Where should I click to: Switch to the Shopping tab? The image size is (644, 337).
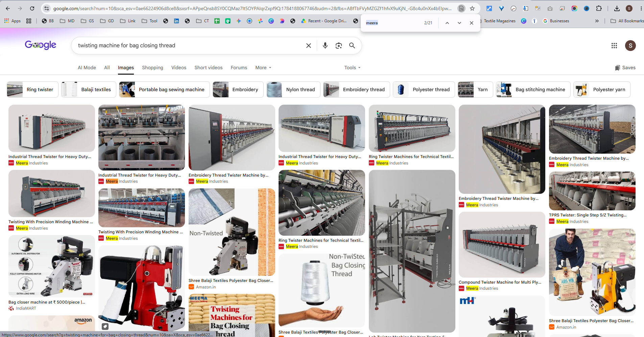point(152,68)
